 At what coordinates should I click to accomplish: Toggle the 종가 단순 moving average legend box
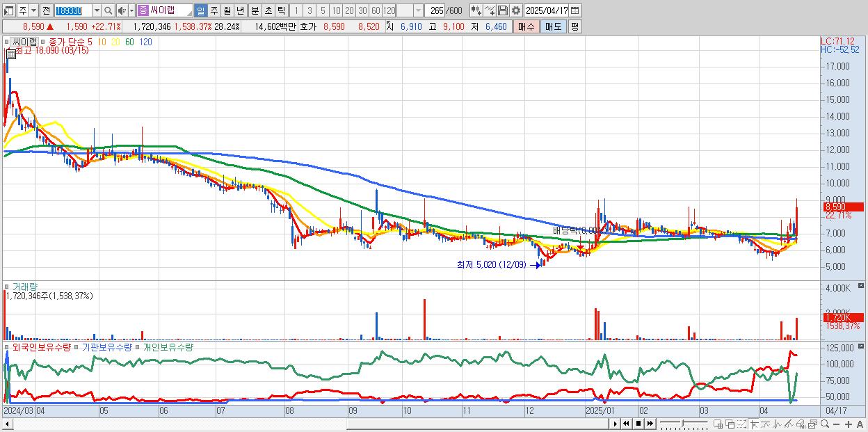point(42,42)
